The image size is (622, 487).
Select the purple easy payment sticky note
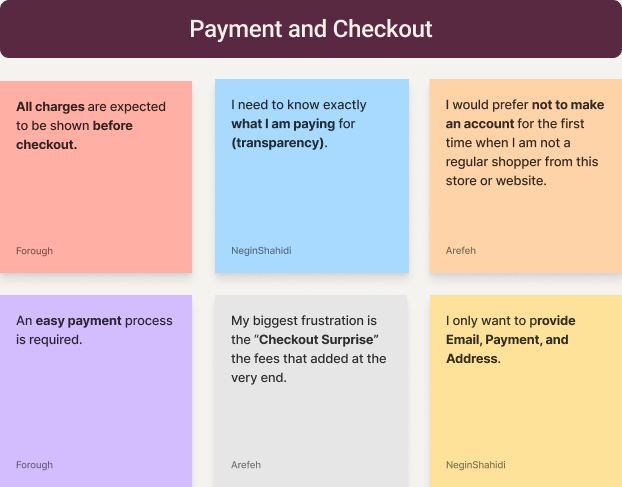point(96,400)
